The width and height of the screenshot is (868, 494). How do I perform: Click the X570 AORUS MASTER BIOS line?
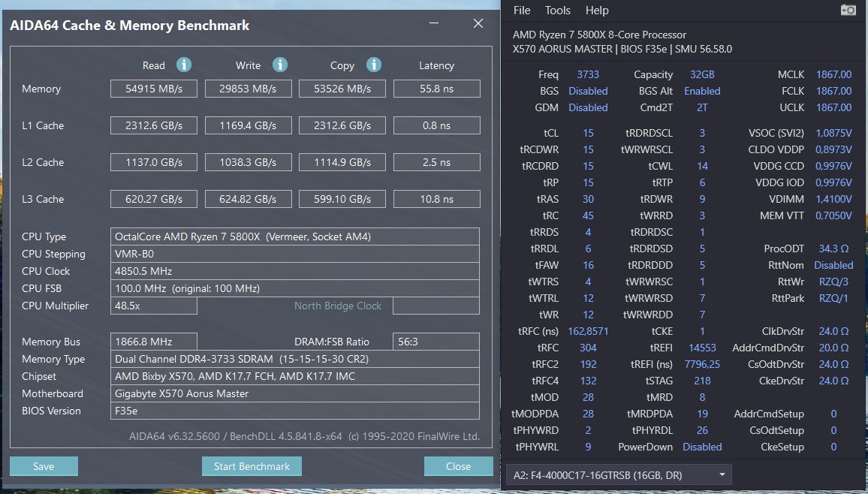(622, 49)
